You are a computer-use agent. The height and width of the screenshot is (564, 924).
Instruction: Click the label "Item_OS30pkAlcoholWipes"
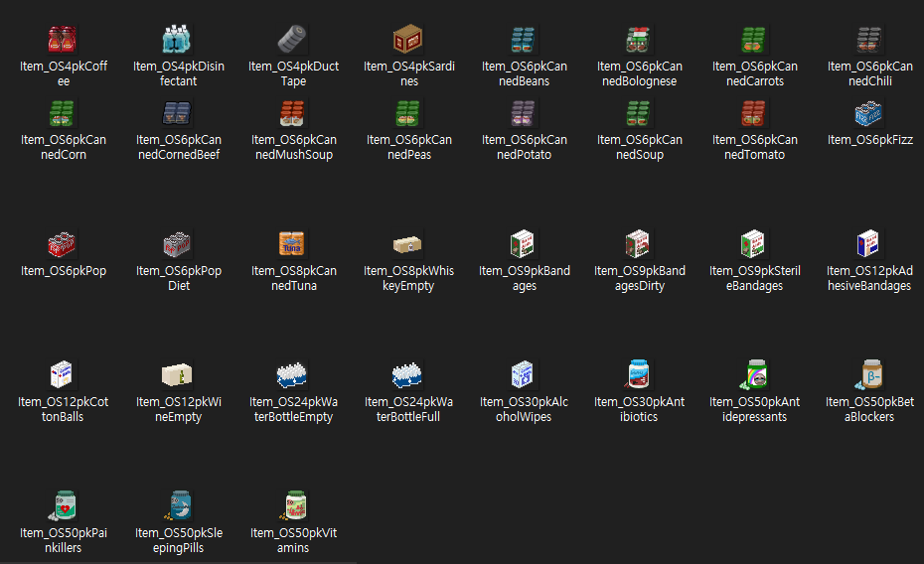click(x=524, y=409)
